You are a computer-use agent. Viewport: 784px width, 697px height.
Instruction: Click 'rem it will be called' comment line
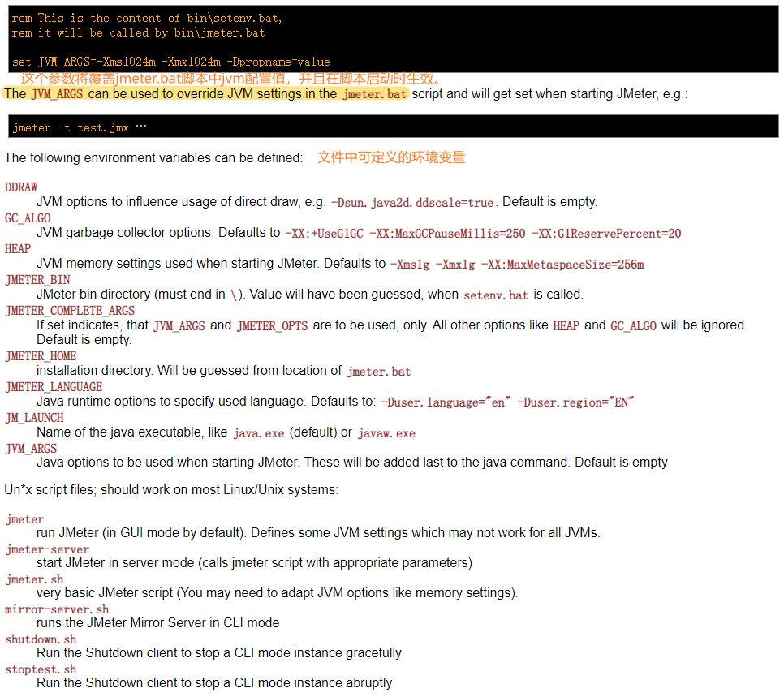pyautogui.click(x=139, y=33)
